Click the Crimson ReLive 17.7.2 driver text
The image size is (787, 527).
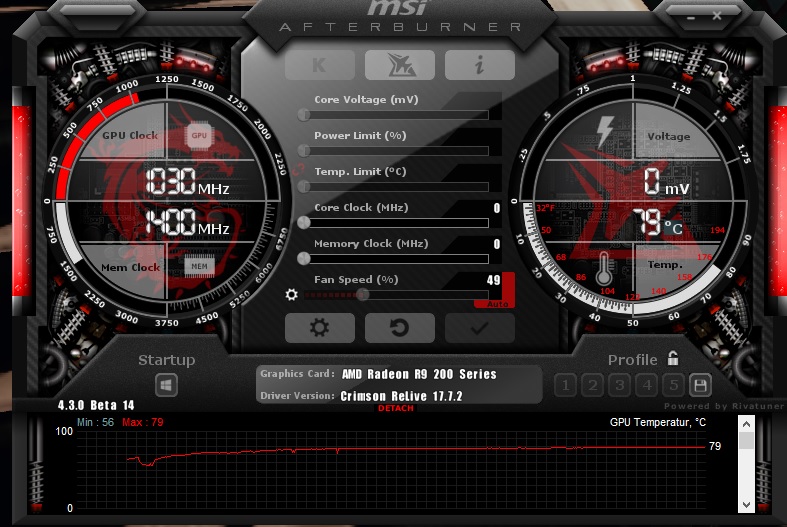pyautogui.click(x=401, y=396)
